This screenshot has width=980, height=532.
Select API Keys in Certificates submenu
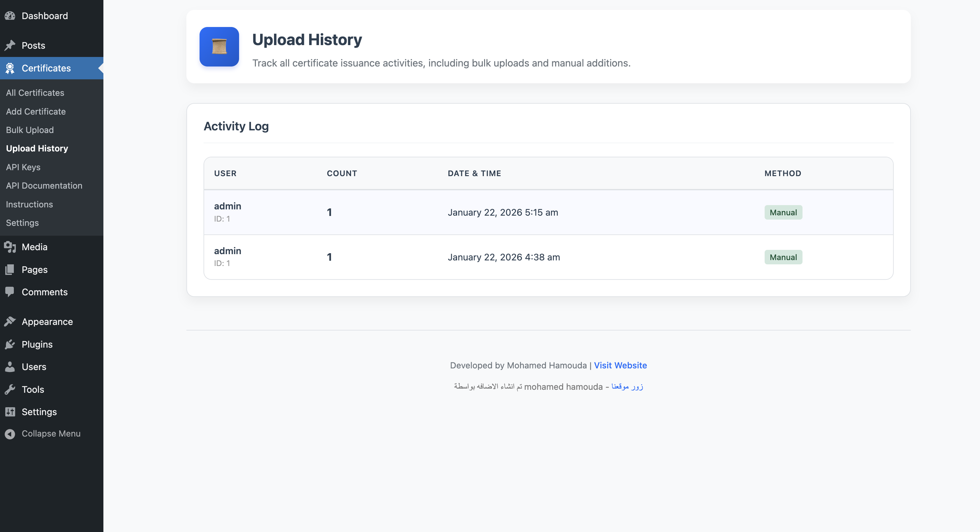point(23,167)
